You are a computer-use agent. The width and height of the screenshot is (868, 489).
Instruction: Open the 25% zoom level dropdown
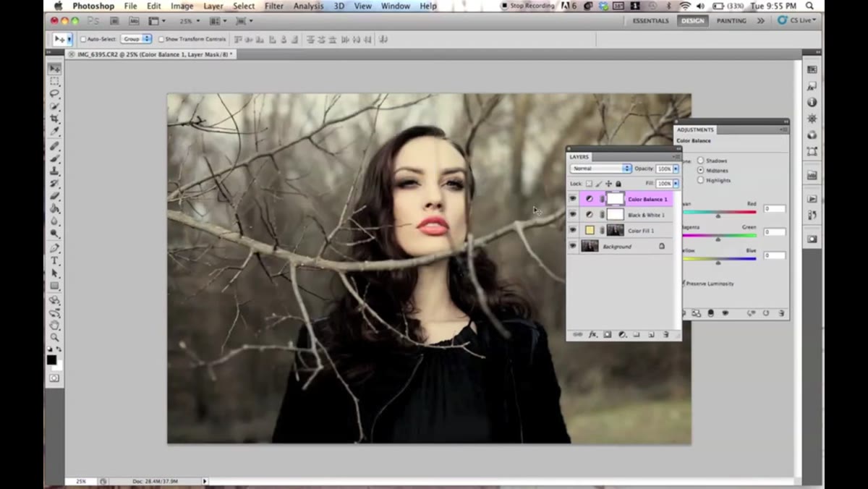coord(190,21)
